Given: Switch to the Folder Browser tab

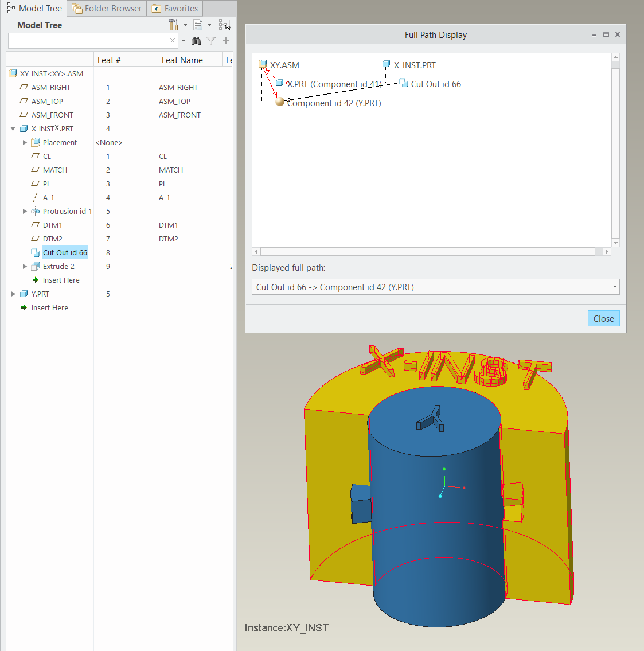Looking at the screenshot, I should click(106, 8).
